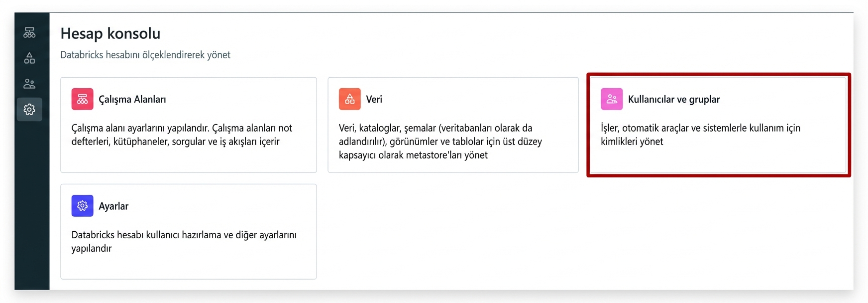
Task: Click the red Çalışma Alanları card icon
Action: 83,99
